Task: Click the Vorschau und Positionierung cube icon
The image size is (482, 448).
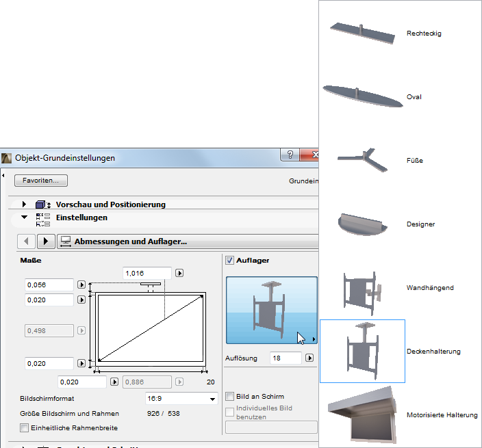Action: click(x=43, y=205)
